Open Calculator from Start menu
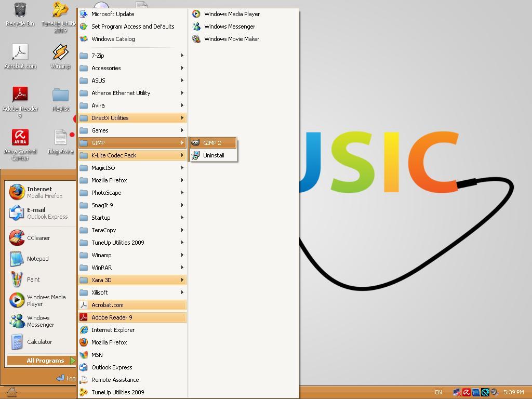The height and width of the screenshot is (399, 532). coord(40,342)
